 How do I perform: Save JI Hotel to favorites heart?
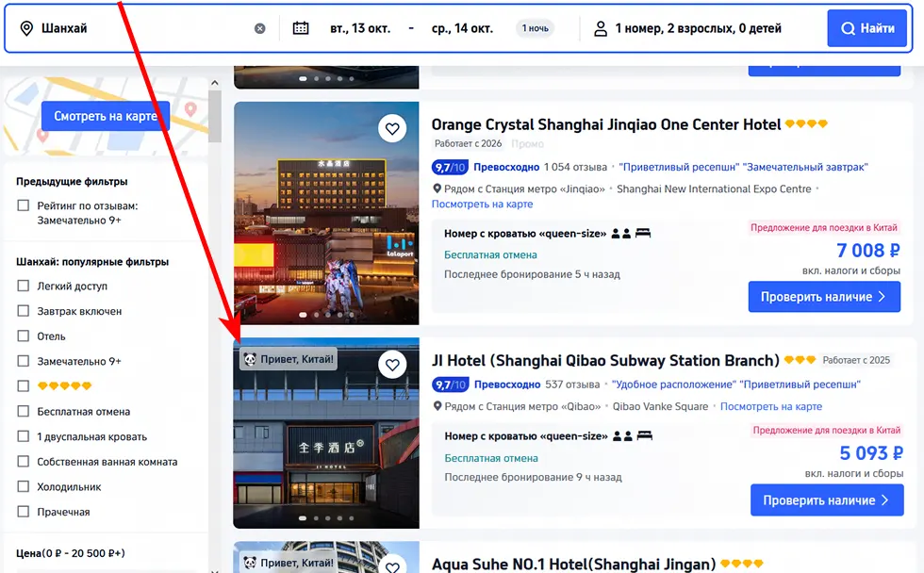point(392,365)
